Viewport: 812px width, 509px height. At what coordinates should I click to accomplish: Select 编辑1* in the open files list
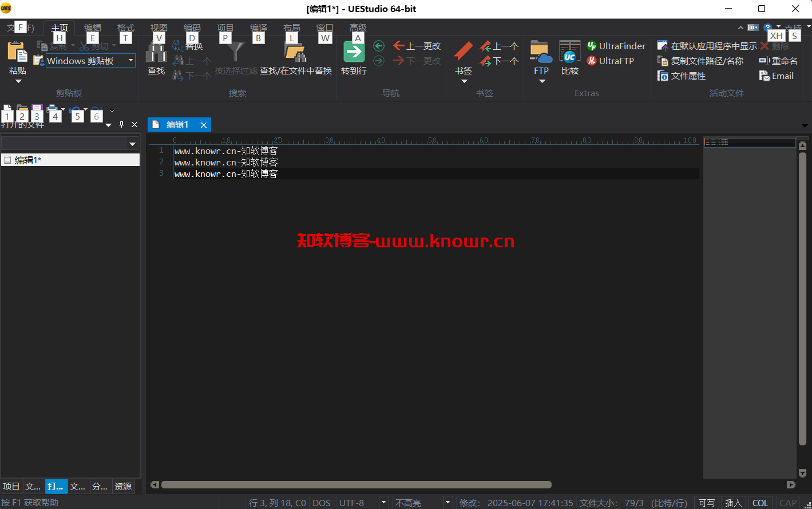pos(70,160)
